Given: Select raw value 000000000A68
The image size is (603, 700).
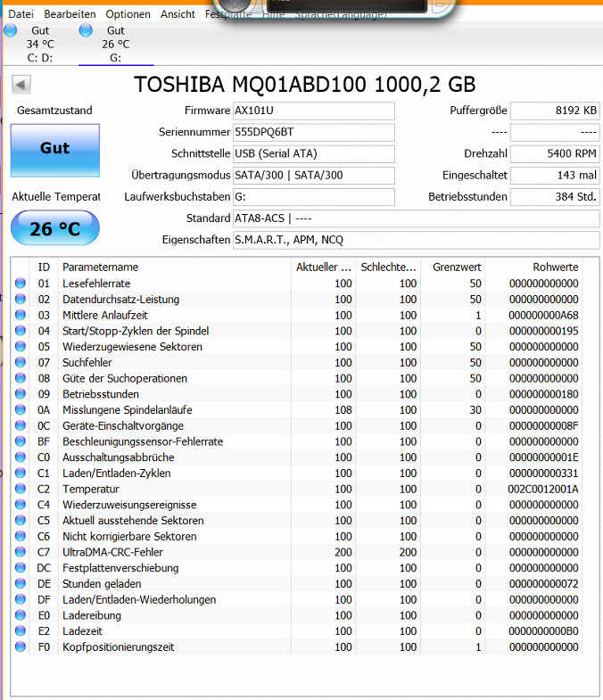Looking at the screenshot, I should (x=543, y=315).
